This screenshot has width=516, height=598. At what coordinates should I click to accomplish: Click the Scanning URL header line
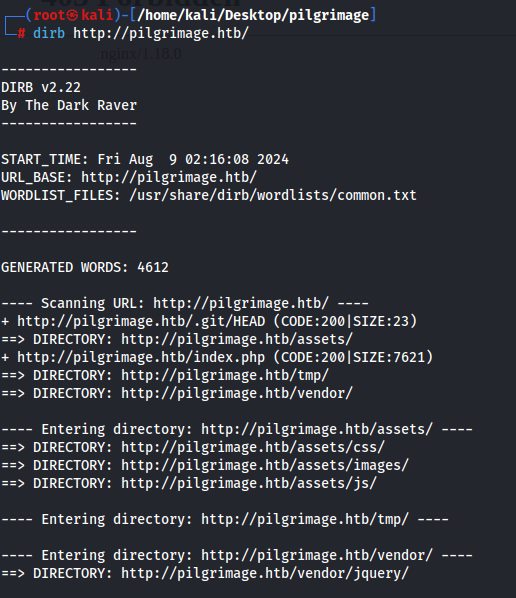(x=185, y=303)
